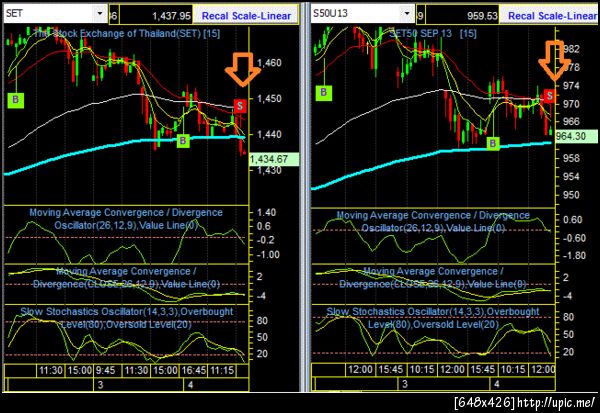The width and height of the screenshot is (600, 413).
Task: Open the SET symbol dropdown arrow
Action: 100,14
